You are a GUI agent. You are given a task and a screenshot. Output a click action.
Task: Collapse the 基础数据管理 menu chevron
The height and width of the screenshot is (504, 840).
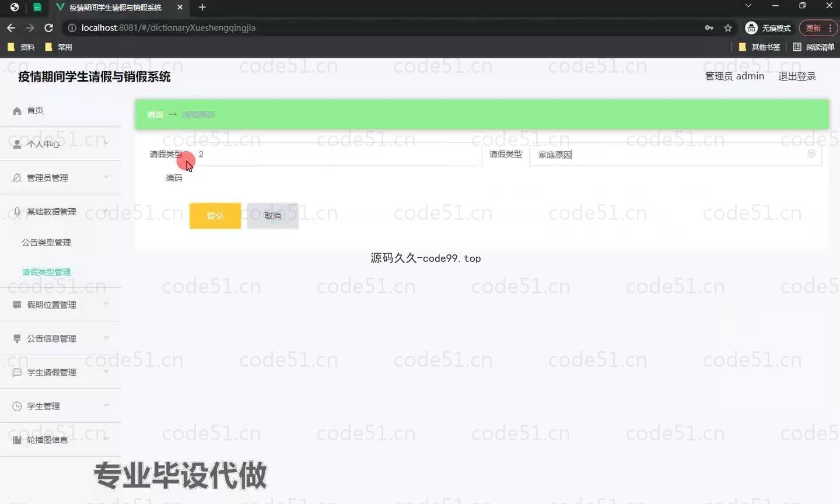106,211
